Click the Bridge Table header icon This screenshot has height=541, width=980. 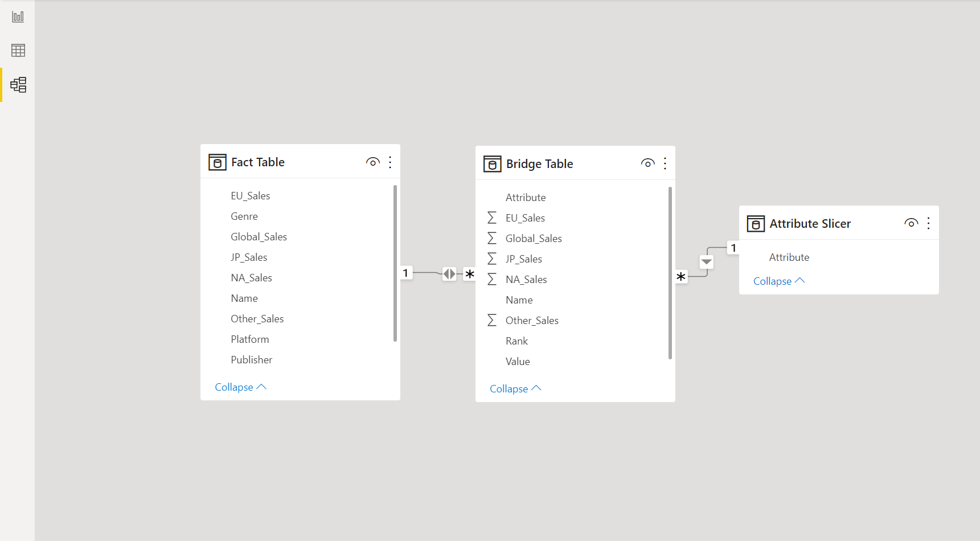pyautogui.click(x=492, y=164)
